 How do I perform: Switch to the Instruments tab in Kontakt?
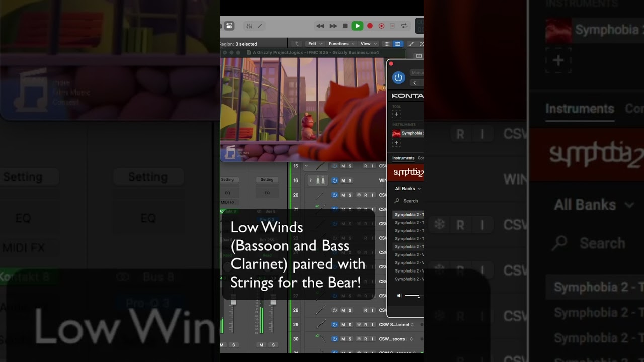coord(403,158)
